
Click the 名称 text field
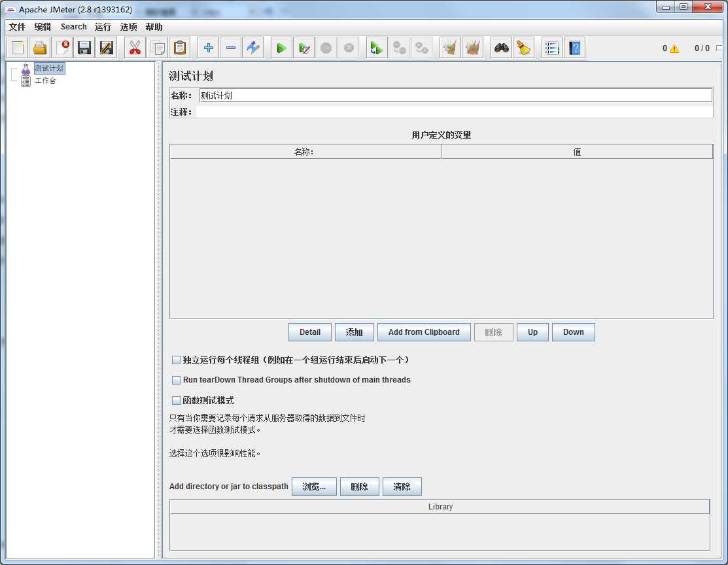tap(455, 95)
